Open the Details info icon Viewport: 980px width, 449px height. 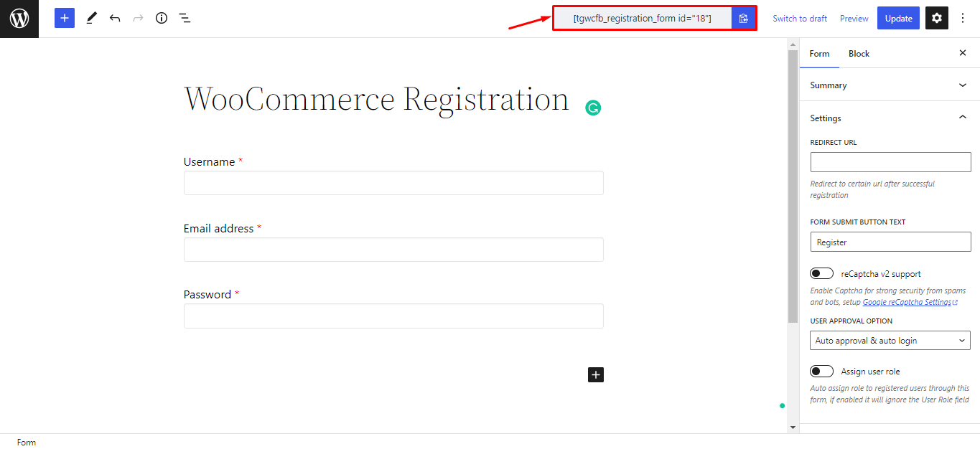[161, 17]
